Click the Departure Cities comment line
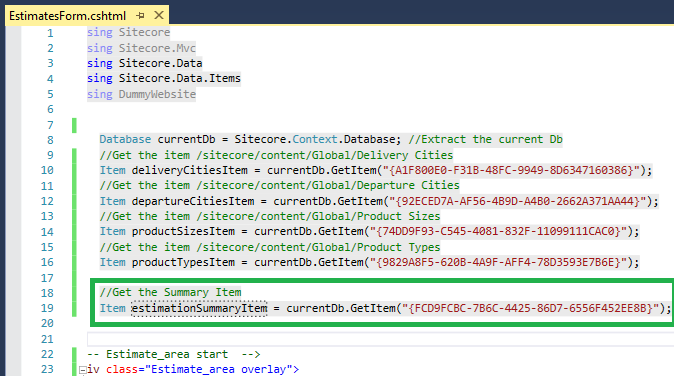This screenshot has width=674, height=376. coord(279,186)
